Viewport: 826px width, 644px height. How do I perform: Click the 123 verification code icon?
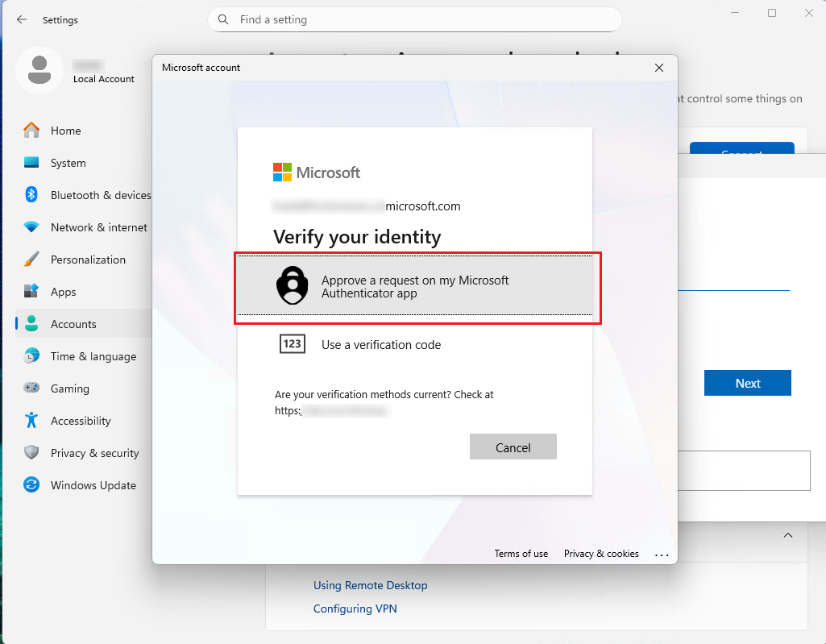click(292, 343)
